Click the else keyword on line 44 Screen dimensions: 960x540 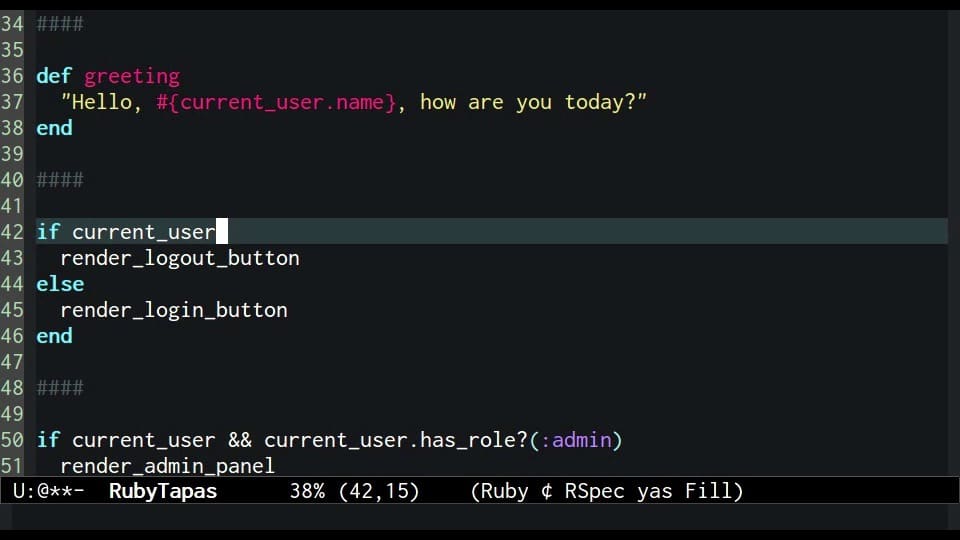[x=60, y=284]
